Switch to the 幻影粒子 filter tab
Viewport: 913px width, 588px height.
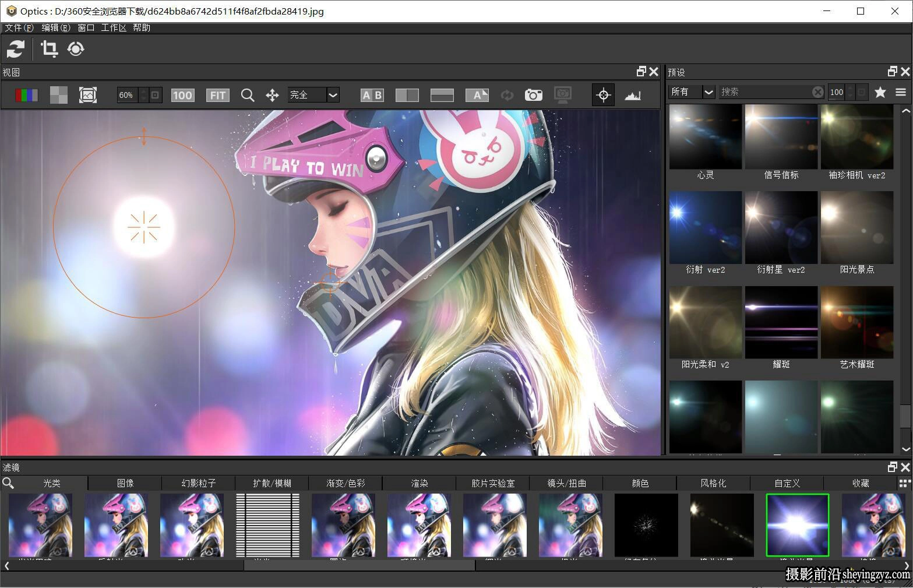click(199, 483)
